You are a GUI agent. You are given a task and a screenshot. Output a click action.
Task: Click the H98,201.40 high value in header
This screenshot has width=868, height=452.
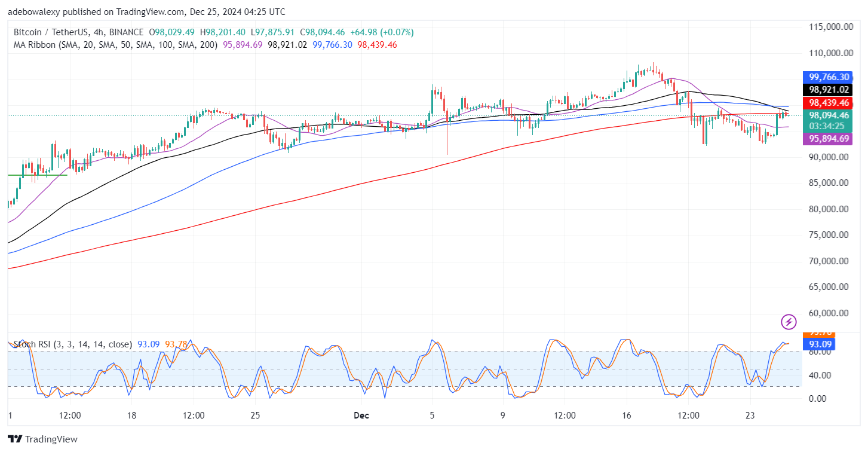tap(223, 32)
